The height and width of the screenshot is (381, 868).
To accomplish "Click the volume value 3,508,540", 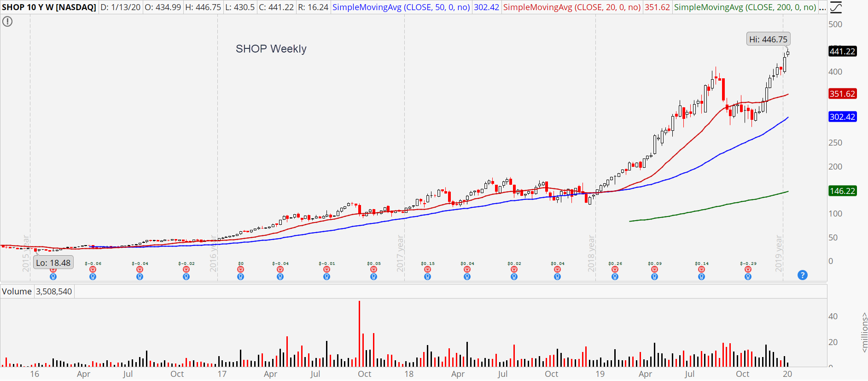I will pyautogui.click(x=54, y=292).
